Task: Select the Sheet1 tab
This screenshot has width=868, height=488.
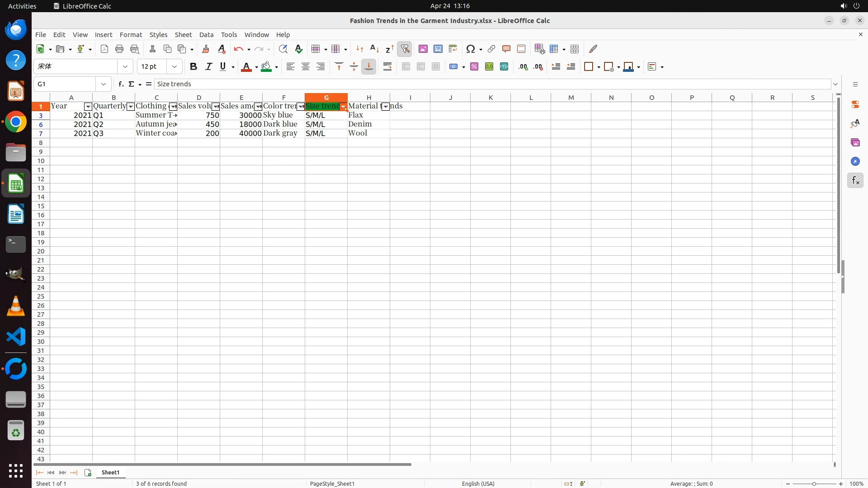Action: pyautogui.click(x=110, y=472)
